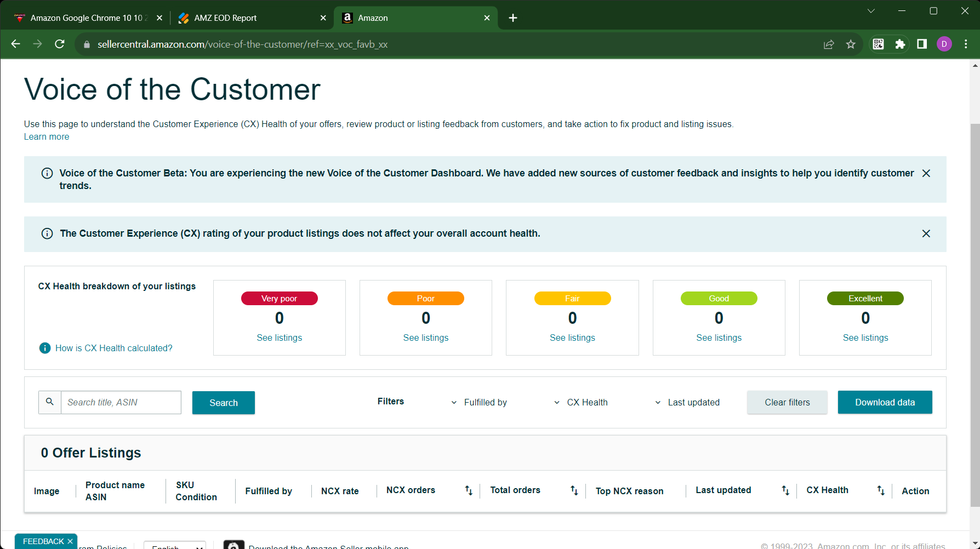This screenshot has width=980, height=549.
Task: Sort the table by Total orders
Action: point(574,490)
